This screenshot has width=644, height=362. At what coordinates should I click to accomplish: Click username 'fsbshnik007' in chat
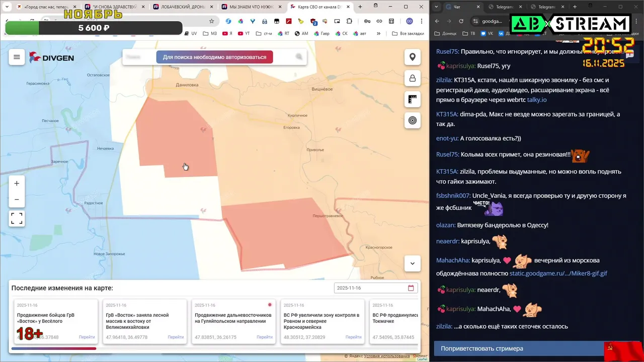coord(453,196)
